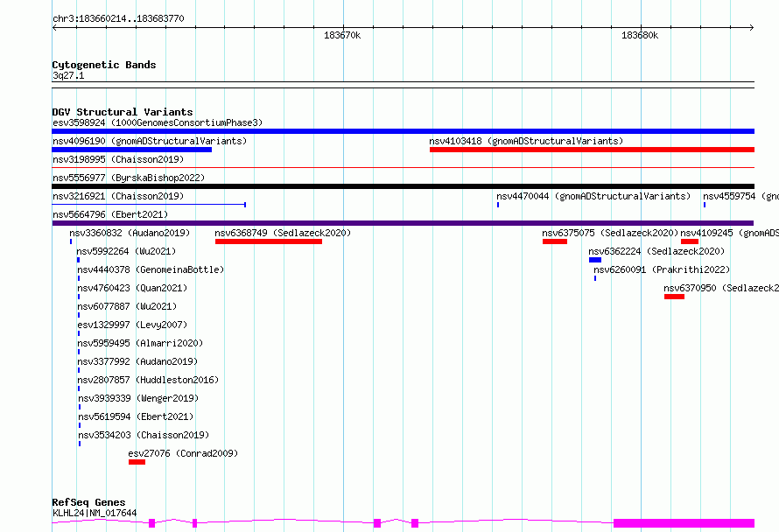Click the DGV Structural Variants track title
This screenshot has width=779, height=532.
point(123,112)
